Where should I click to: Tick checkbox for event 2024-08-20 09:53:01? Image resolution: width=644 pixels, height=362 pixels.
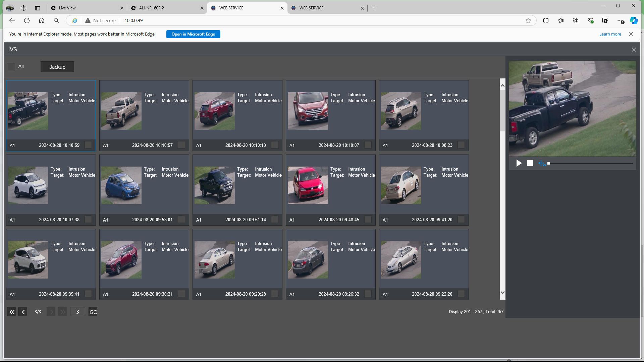point(181,219)
